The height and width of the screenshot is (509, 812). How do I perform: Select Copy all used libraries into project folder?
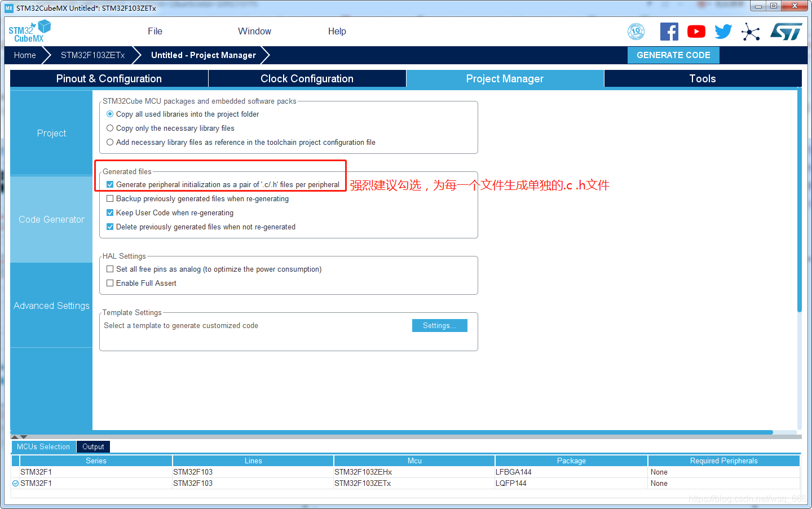tap(110, 114)
